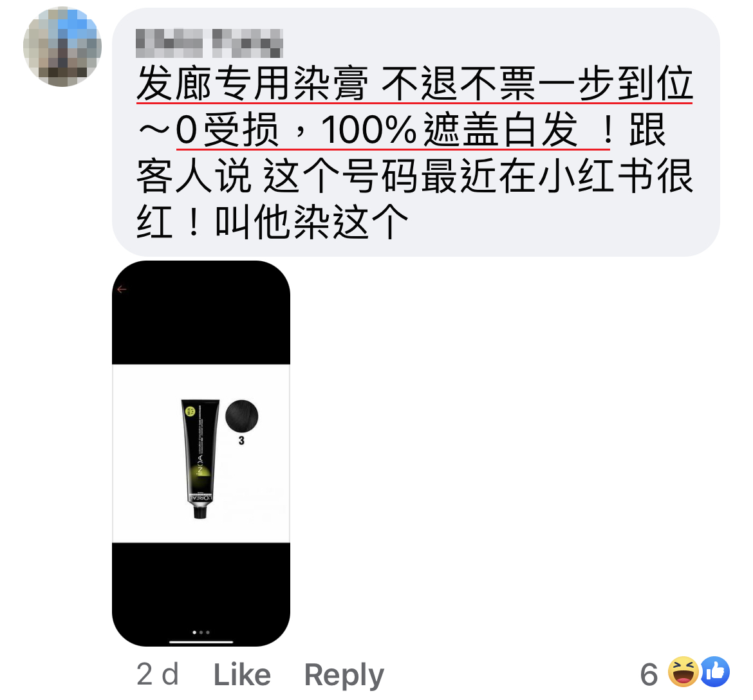This screenshot has height=700, width=753.
Task: Click the INOA hair dye tube
Action: tap(200, 459)
